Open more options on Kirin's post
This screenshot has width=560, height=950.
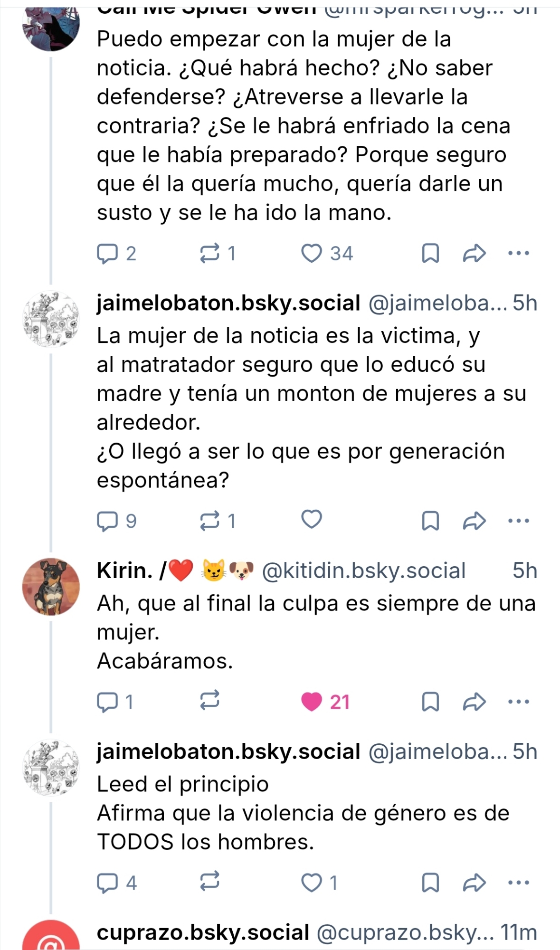pyautogui.click(x=519, y=702)
